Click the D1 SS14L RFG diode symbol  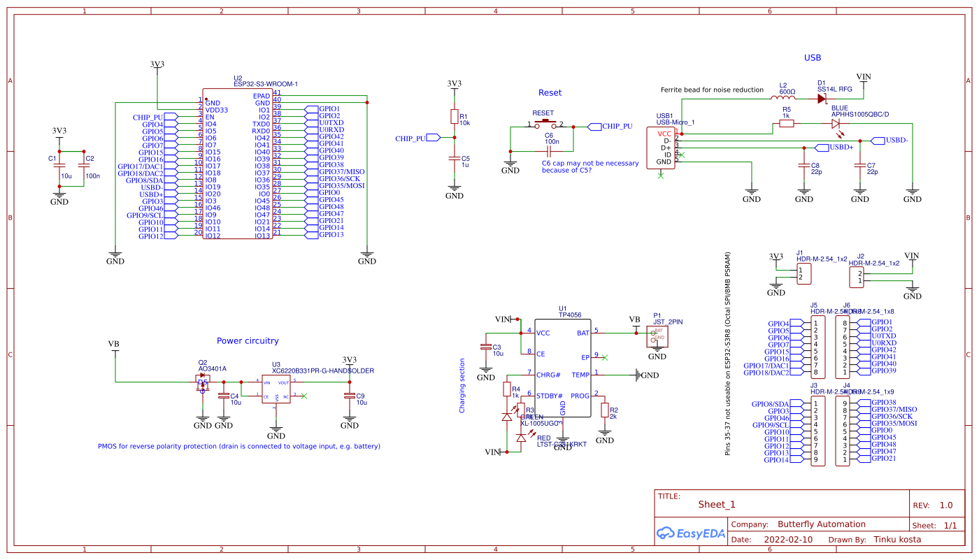tap(822, 99)
